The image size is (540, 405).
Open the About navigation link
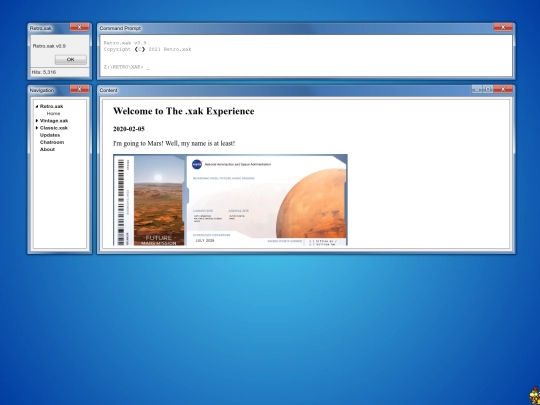coord(47,149)
